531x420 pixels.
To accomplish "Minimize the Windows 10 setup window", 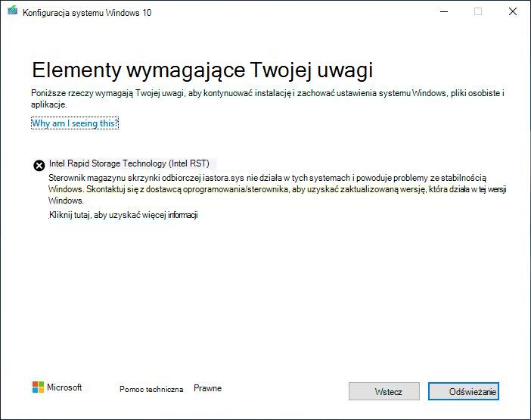I will pos(444,11).
